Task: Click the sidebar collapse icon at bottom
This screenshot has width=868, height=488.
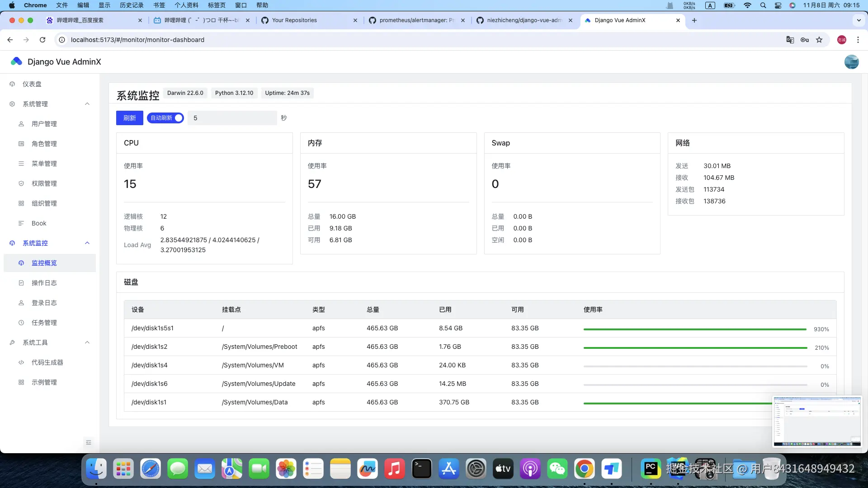Action: (x=89, y=442)
